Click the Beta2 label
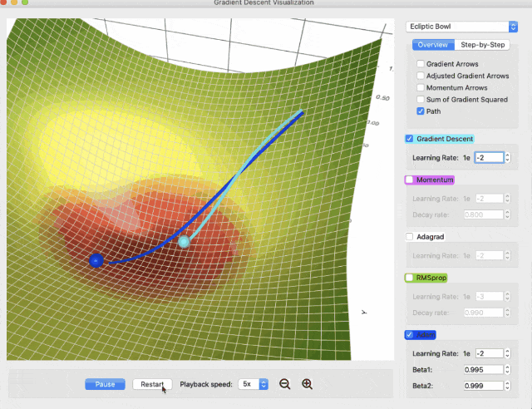This screenshot has height=409, width=532. [x=422, y=386]
